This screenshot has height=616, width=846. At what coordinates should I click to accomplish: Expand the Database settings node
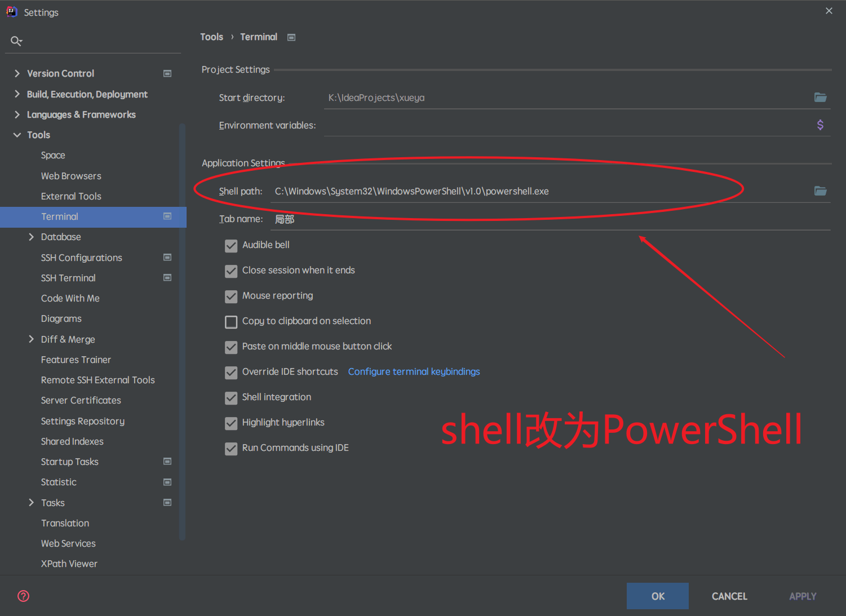pos(31,237)
